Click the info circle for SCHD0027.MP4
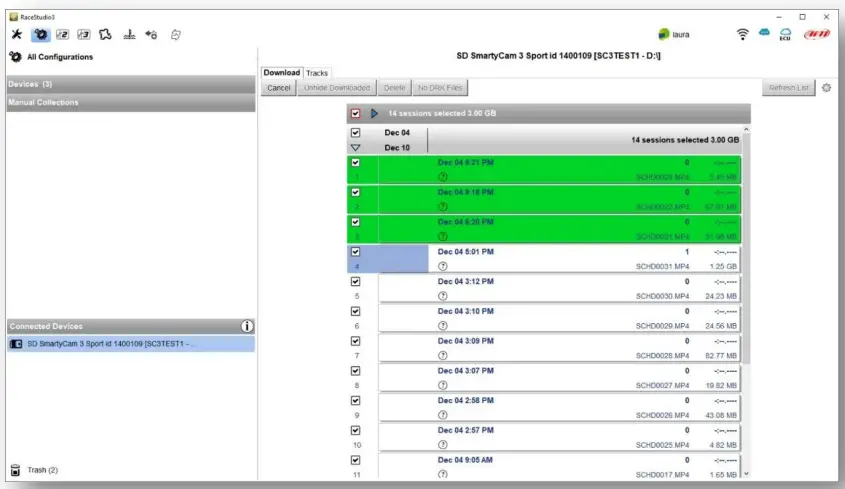 pos(442,385)
